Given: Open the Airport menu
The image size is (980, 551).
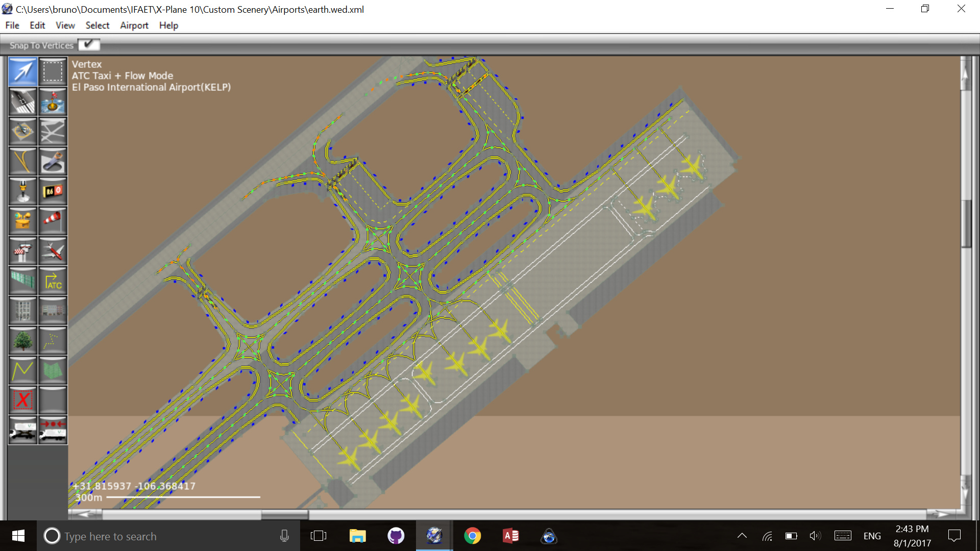Looking at the screenshot, I should tap(134, 26).
